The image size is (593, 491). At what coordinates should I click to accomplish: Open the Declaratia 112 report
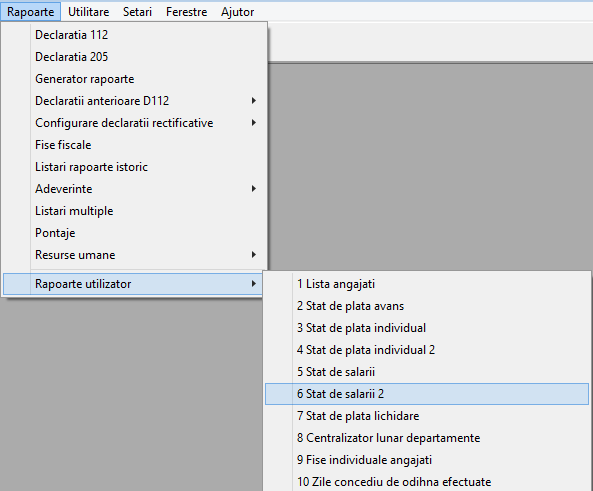(x=134, y=35)
